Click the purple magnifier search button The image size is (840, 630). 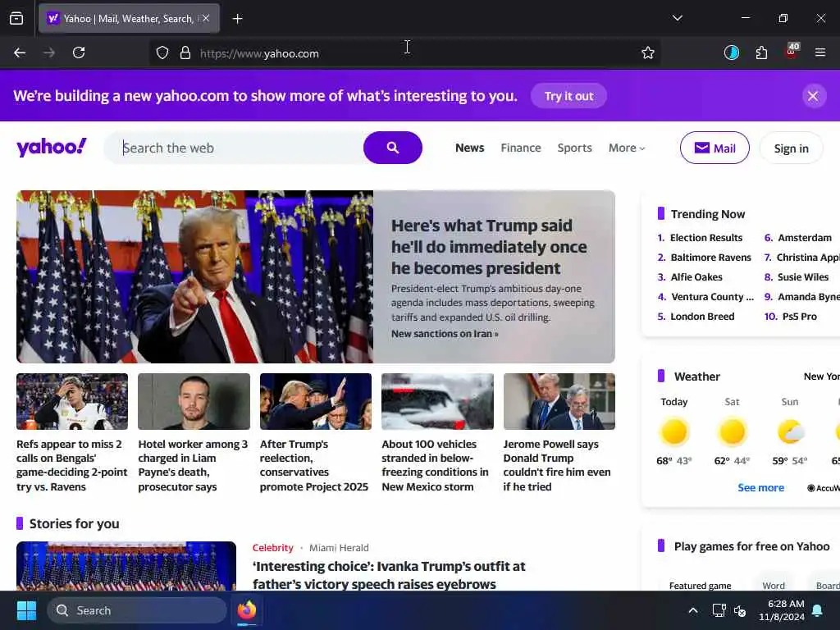pyautogui.click(x=393, y=148)
